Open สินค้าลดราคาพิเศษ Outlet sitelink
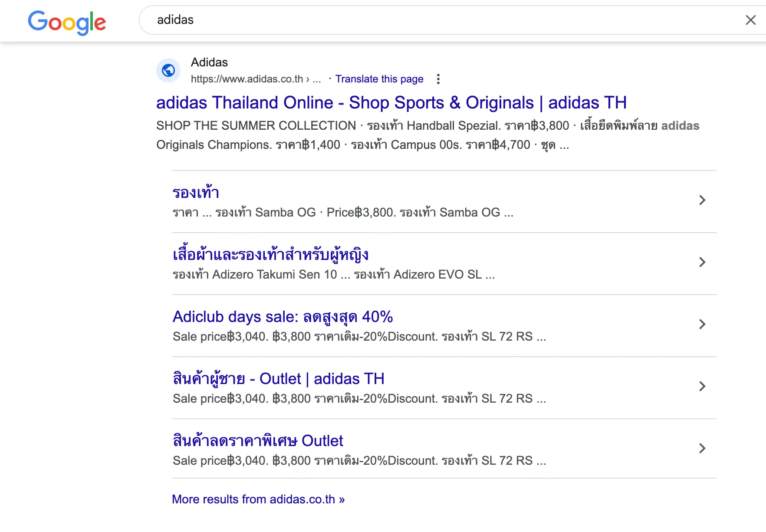Viewport: 766px width, 532px height. pos(258,441)
